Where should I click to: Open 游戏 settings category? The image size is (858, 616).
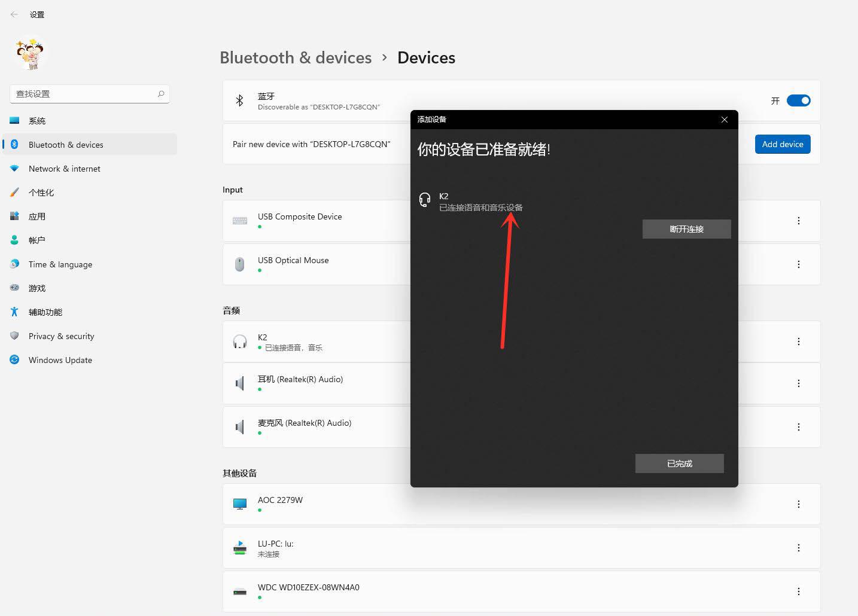90,288
